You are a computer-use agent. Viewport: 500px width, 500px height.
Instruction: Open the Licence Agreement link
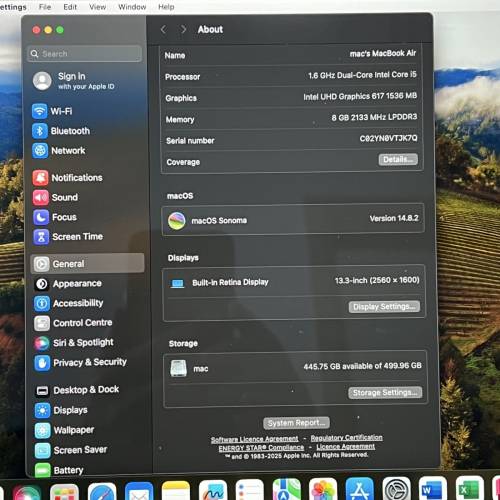345,446
